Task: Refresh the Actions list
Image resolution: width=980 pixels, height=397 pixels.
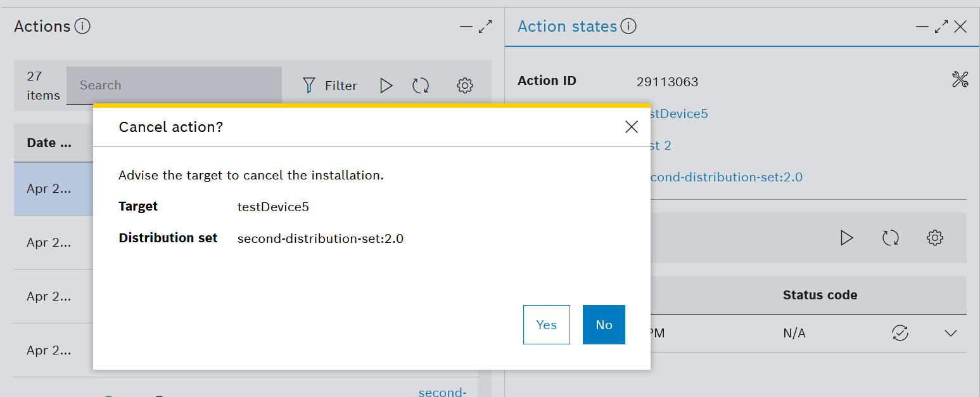Action: pyautogui.click(x=421, y=86)
